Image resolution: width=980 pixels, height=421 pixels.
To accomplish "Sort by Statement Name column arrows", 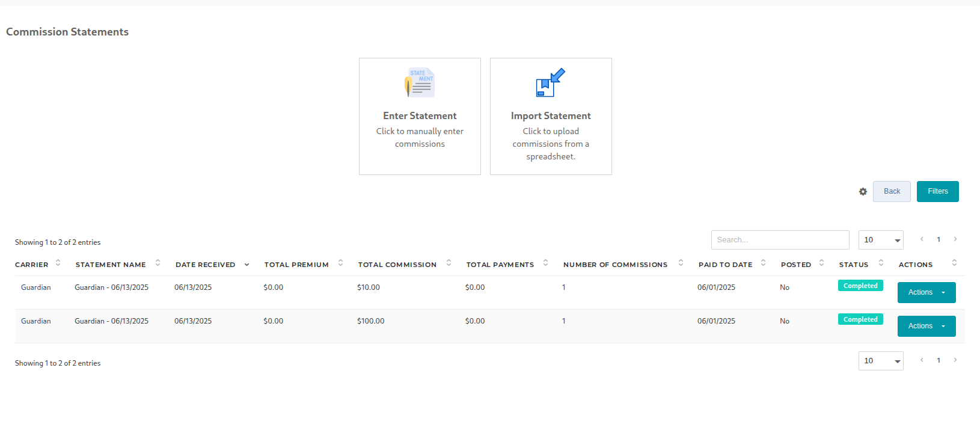I will [158, 263].
